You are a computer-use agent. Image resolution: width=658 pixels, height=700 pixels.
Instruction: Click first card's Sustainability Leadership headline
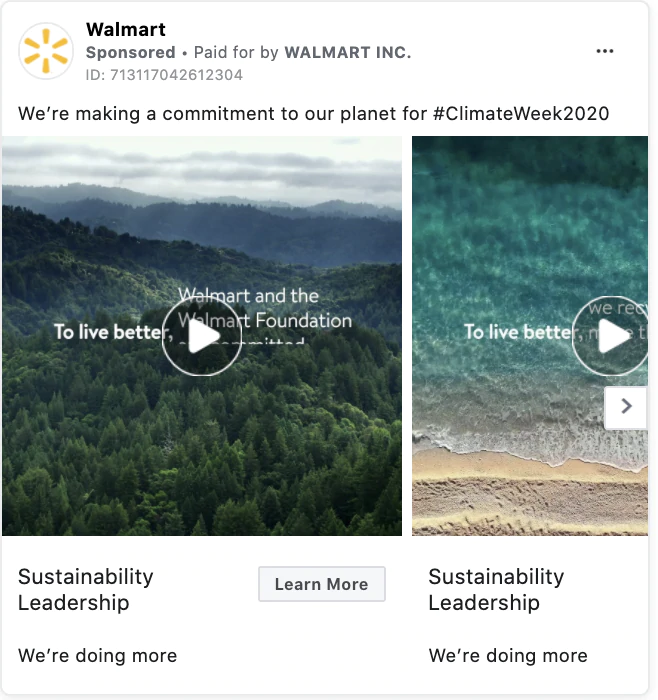point(86,590)
